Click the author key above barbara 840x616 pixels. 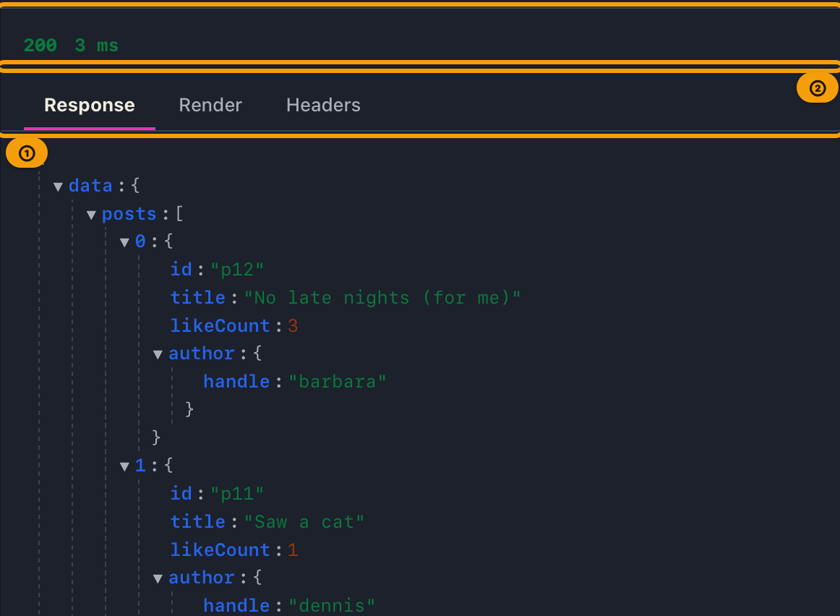[202, 354]
